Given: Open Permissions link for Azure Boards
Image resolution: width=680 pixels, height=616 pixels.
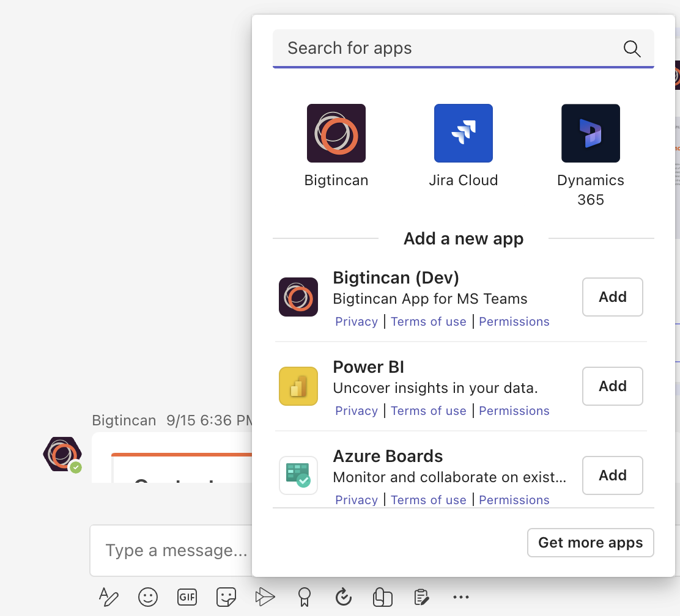Looking at the screenshot, I should pos(514,500).
